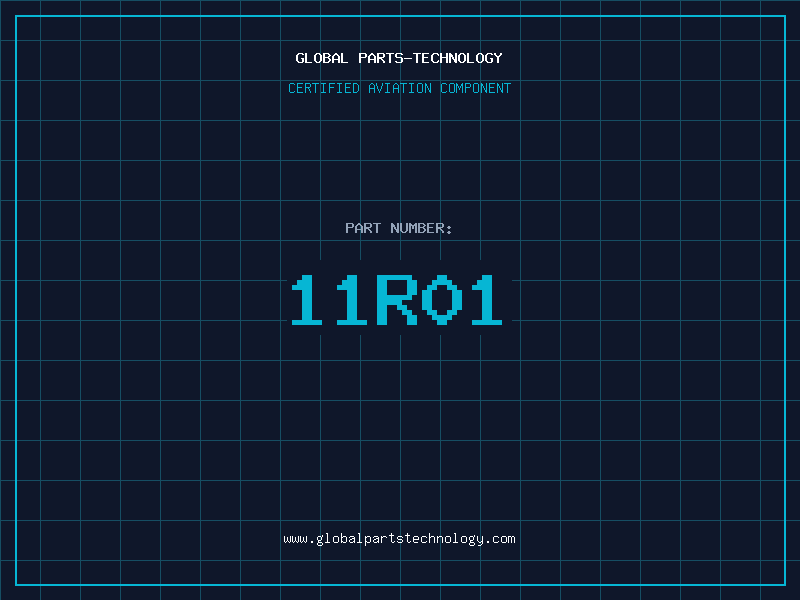800x600 pixels.
Task: Click the www prefix of the URL
Action: (x=295, y=539)
